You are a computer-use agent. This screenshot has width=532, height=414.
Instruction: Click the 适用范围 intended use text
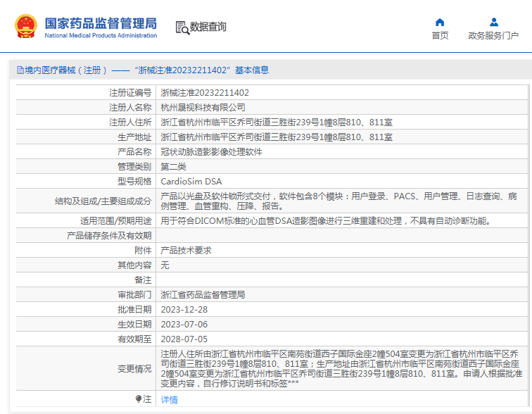click(326, 221)
